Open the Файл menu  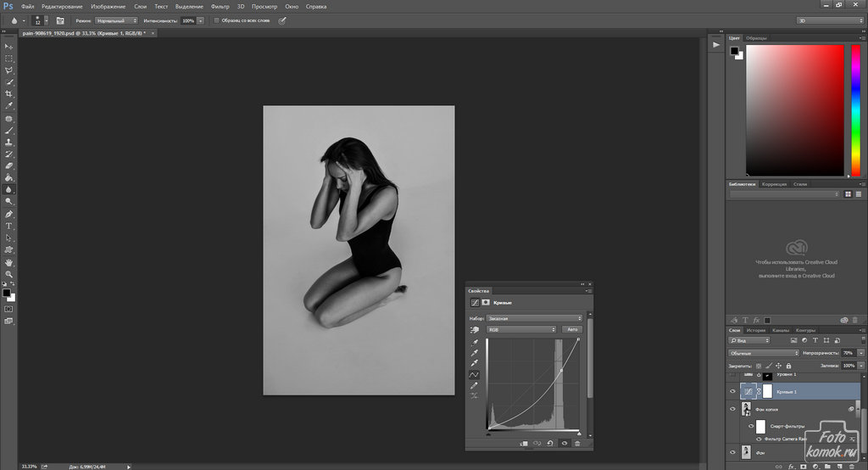[27, 7]
